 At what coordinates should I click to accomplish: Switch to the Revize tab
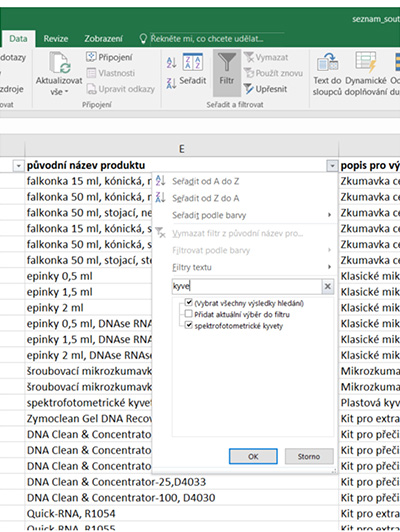click(56, 38)
